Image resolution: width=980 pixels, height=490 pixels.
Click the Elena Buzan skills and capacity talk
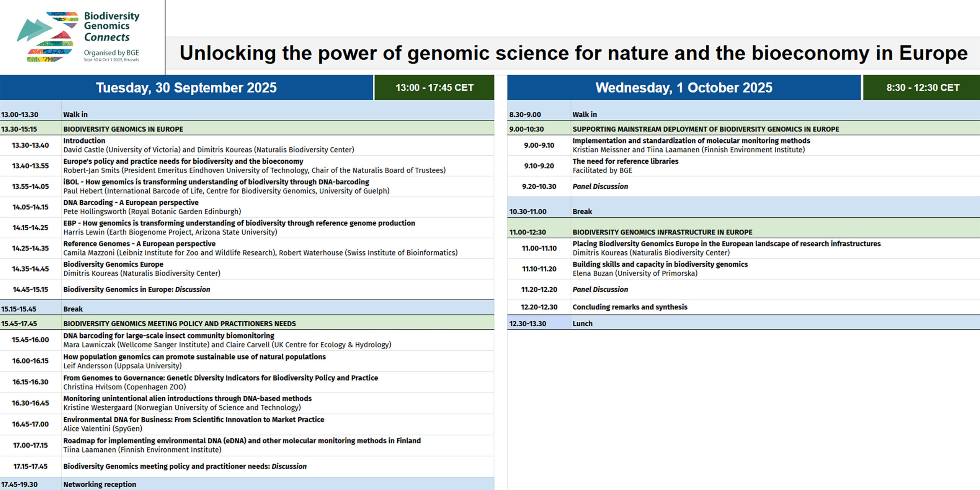coord(743,269)
